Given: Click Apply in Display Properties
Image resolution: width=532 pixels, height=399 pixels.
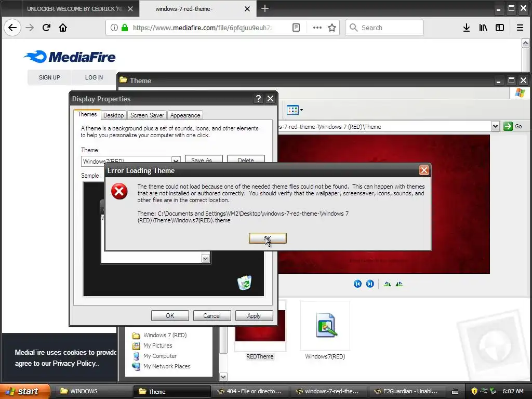Looking at the screenshot, I should click(254, 315).
